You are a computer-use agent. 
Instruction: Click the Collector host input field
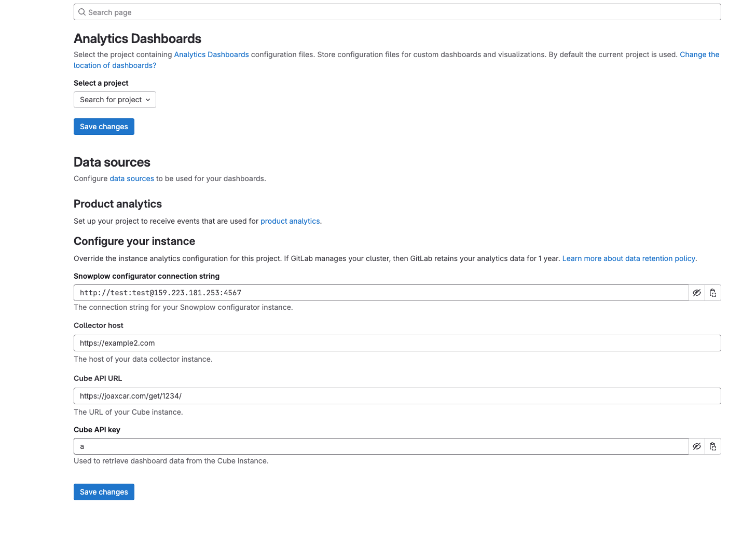point(397,343)
